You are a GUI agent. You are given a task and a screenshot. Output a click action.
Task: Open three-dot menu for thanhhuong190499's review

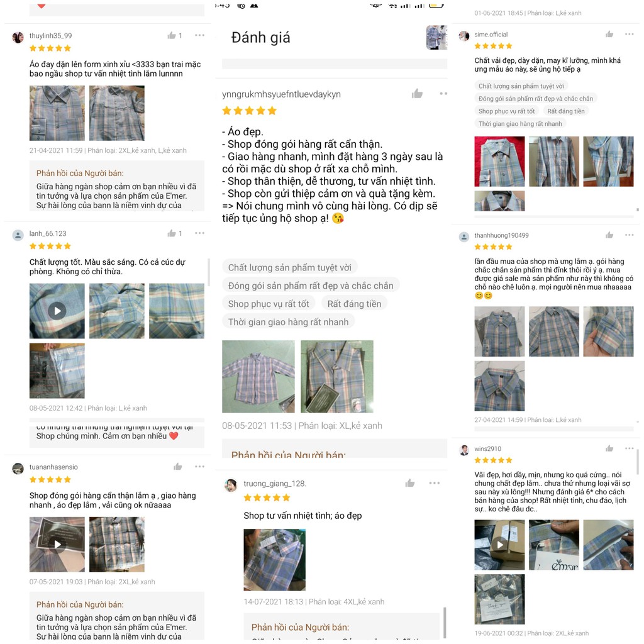pyautogui.click(x=629, y=235)
